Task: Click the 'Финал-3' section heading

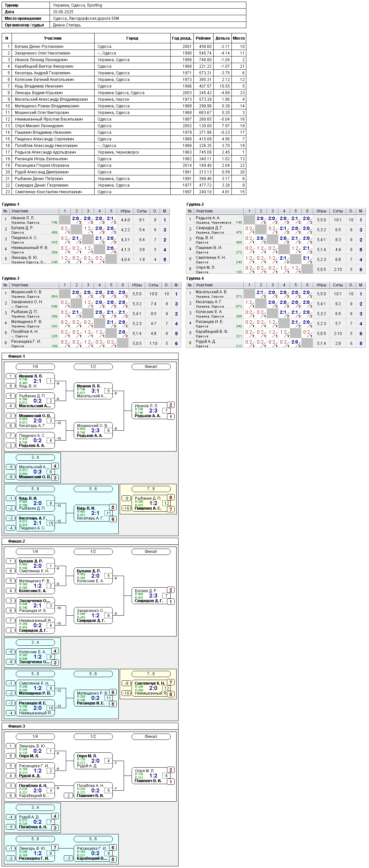Action: click(17, 726)
